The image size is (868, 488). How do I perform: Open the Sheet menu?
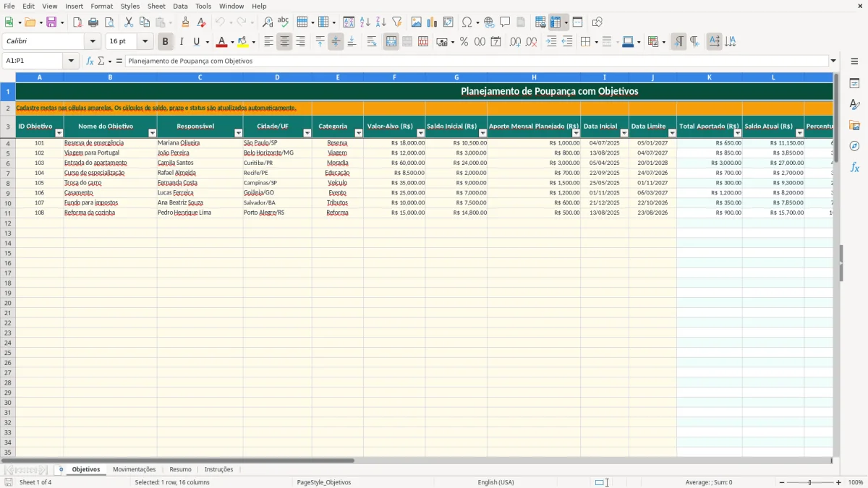click(156, 6)
